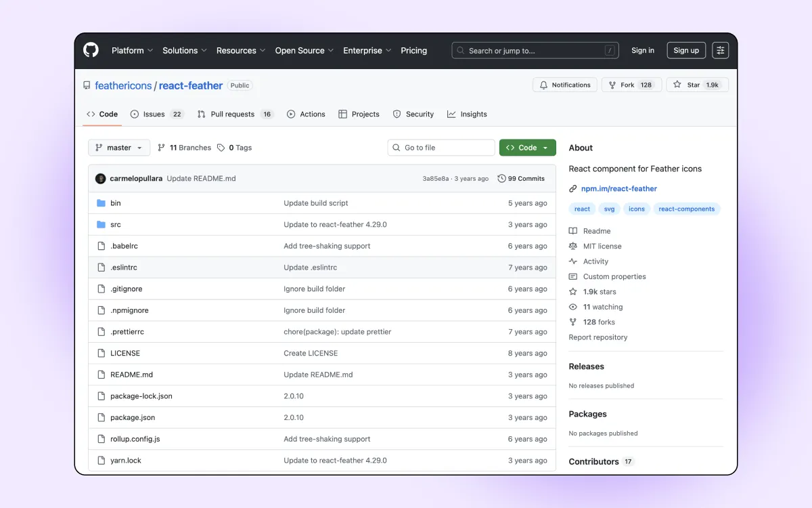Click the Activity pulse icon

click(x=573, y=261)
